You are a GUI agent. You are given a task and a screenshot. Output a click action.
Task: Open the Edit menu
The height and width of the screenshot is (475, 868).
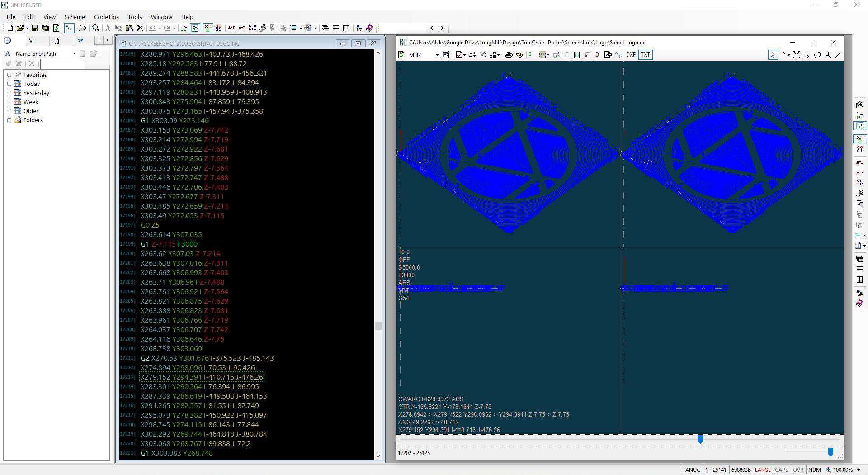[29, 17]
